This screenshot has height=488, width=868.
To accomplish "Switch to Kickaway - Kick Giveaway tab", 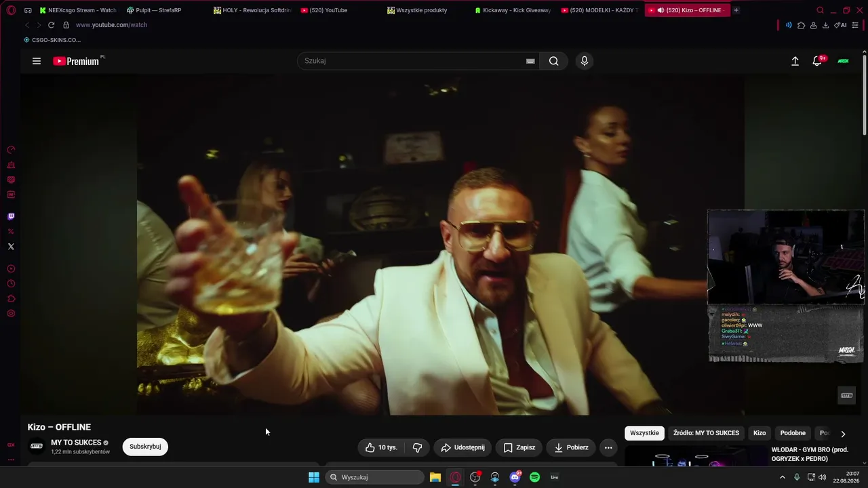I will [513, 10].
